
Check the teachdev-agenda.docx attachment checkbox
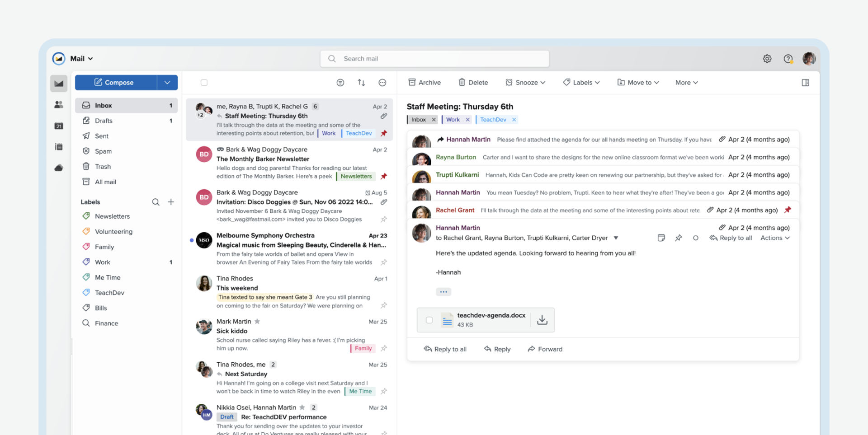pos(429,320)
